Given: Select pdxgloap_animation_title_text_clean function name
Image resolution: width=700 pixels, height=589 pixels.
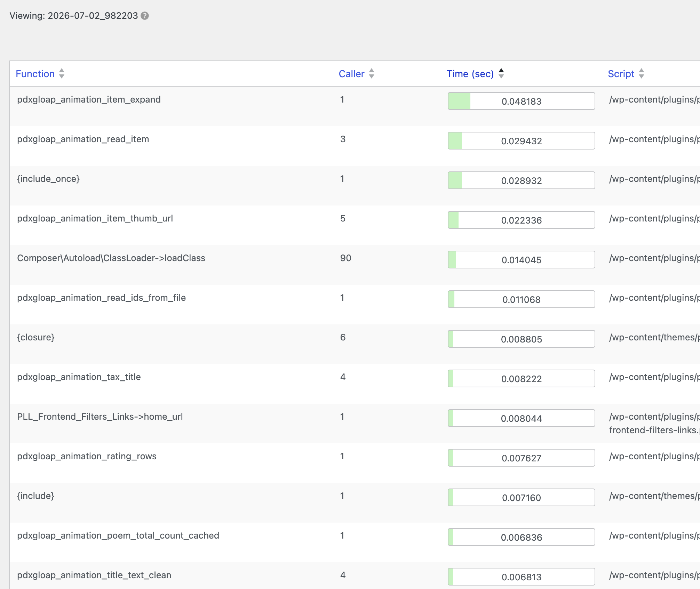Looking at the screenshot, I should coord(94,575).
